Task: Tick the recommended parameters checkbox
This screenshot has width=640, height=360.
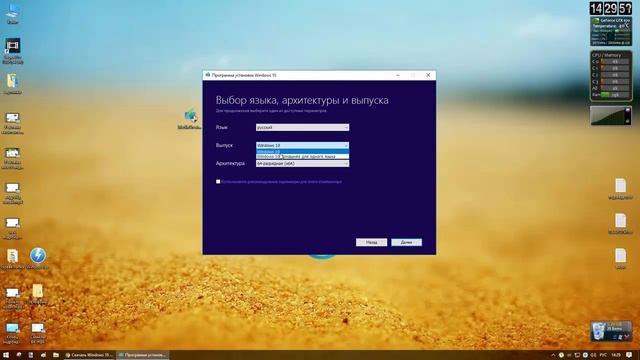Action: coord(218,182)
